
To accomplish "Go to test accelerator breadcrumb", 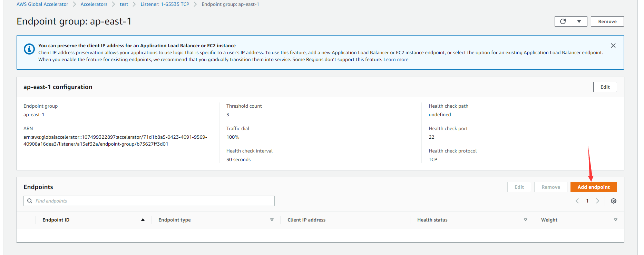I will coord(124,4).
